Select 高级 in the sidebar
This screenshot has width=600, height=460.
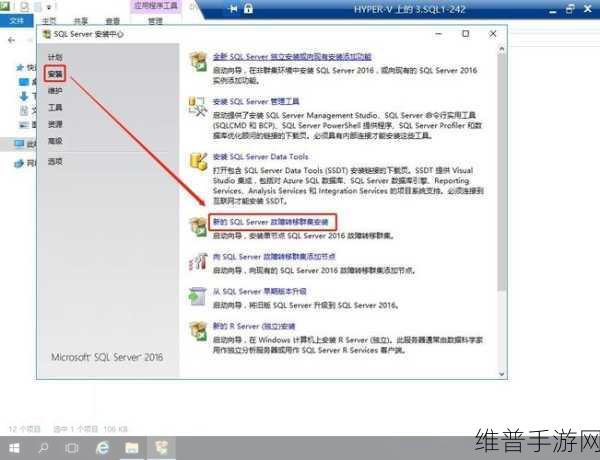click(x=55, y=141)
